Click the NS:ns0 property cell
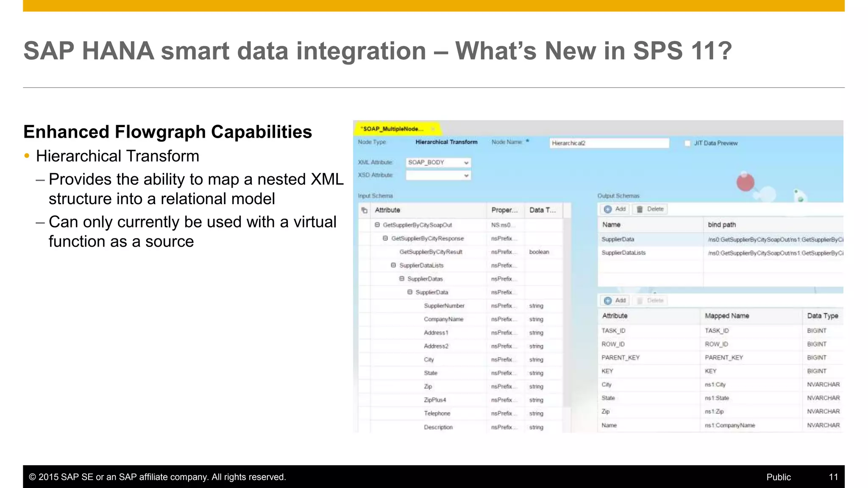The height and width of the screenshot is (488, 868). 506,225
